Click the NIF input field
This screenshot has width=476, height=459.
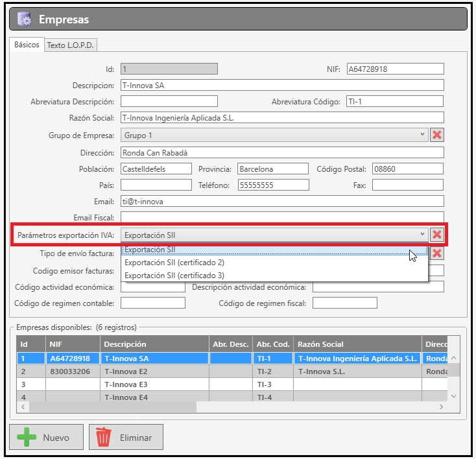point(395,69)
